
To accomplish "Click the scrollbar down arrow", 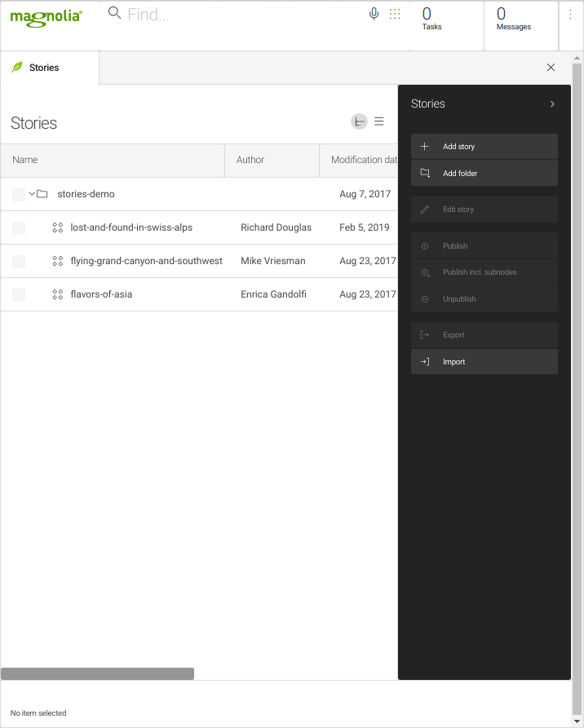I will click(x=577, y=721).
